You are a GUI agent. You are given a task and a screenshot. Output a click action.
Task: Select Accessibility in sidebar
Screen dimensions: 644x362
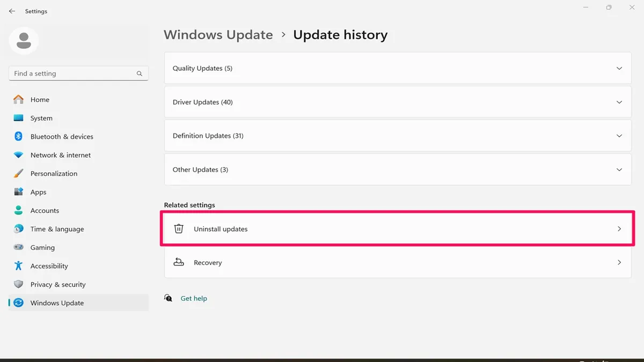coord(78,266)
